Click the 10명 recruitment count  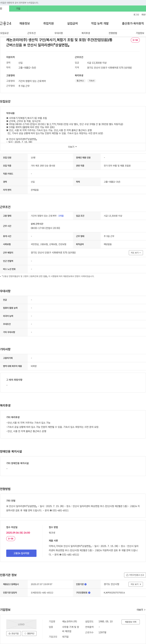(x=33, y=158)
